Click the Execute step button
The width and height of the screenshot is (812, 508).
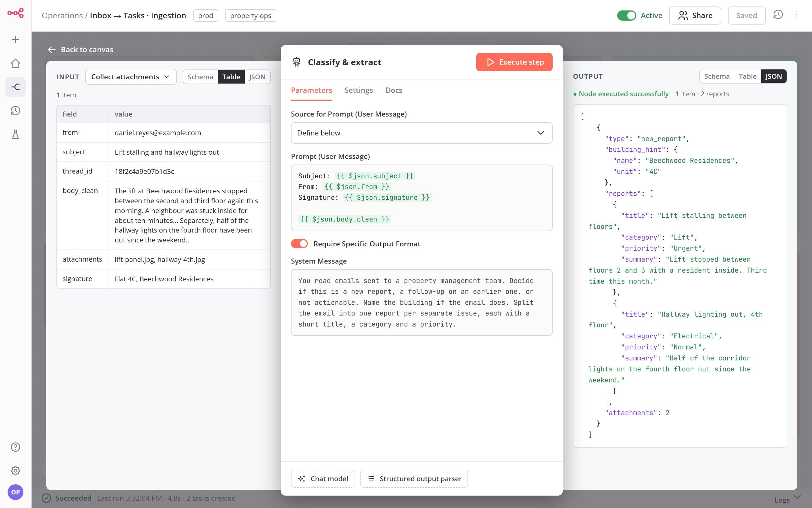tap(514, 62)
